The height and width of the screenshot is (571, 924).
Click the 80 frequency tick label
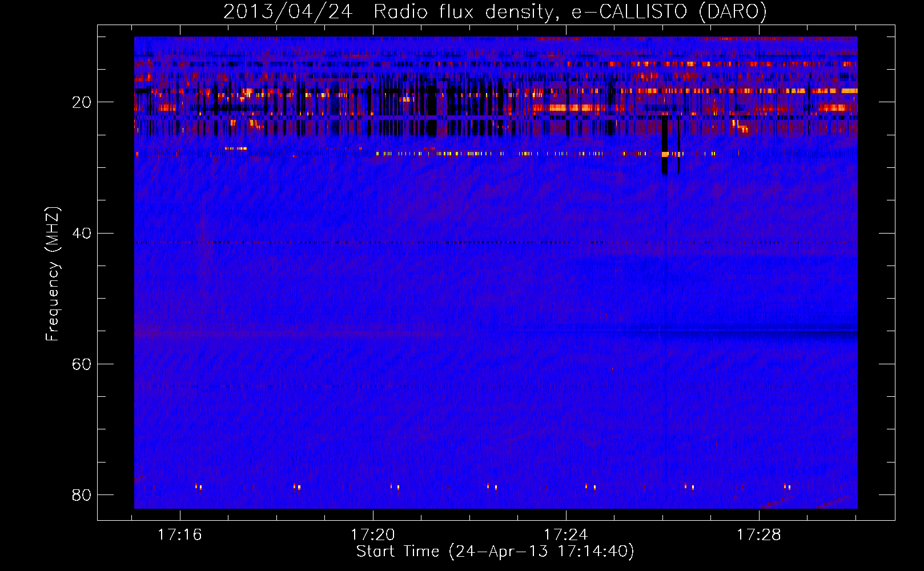click(82, 495)
